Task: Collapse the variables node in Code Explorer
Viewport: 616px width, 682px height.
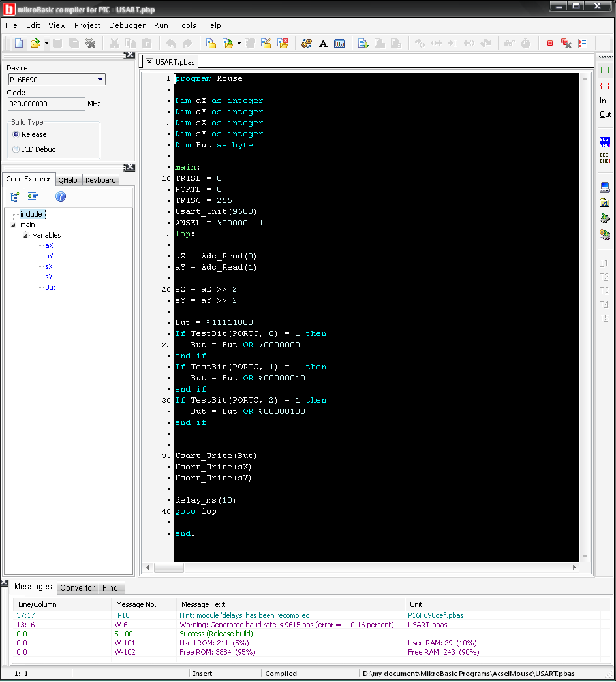Action: point(25,236)
